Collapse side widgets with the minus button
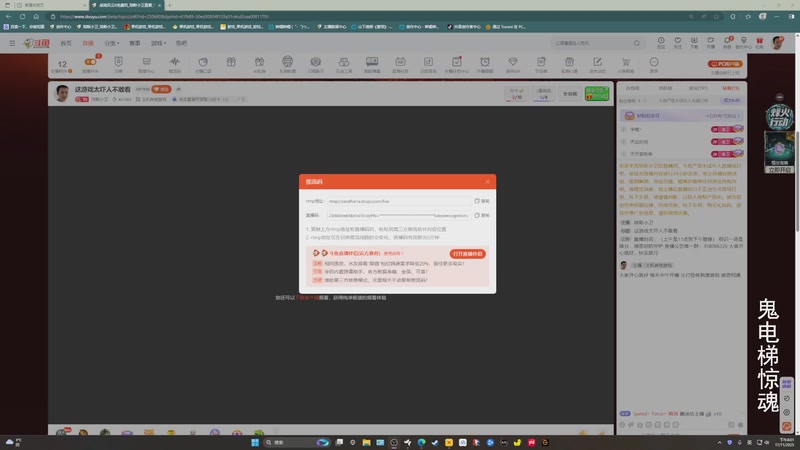The image size is (800, 450). (x=779, y=97)
